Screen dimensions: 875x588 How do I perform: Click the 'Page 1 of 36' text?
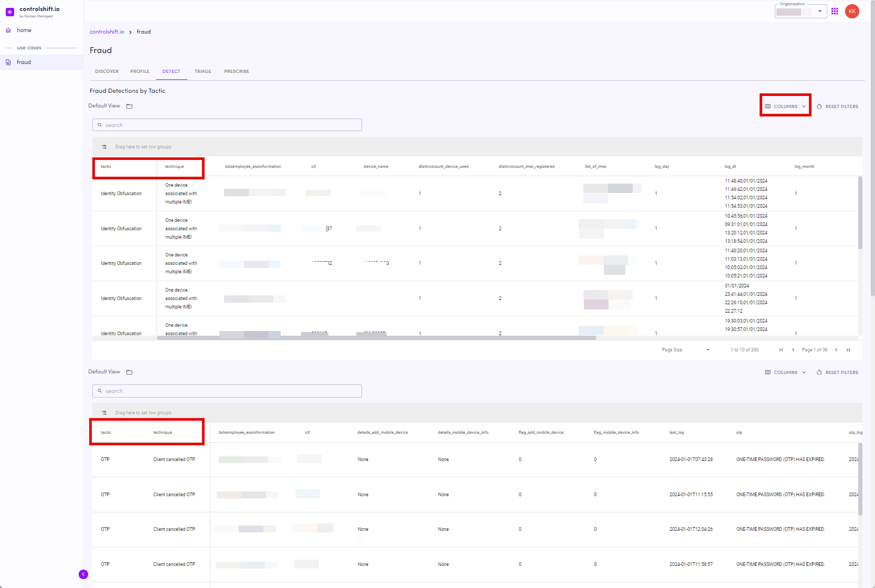coord(815,350)
